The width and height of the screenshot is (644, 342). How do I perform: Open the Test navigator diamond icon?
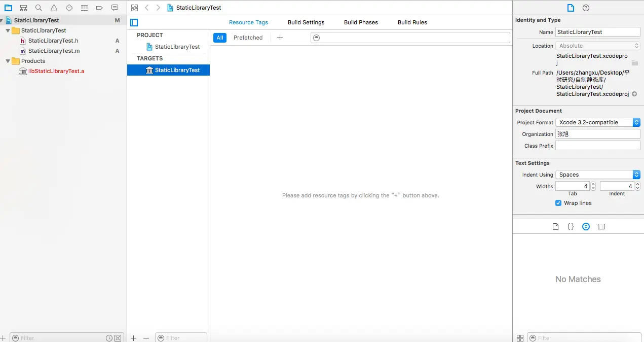(69, 8)
